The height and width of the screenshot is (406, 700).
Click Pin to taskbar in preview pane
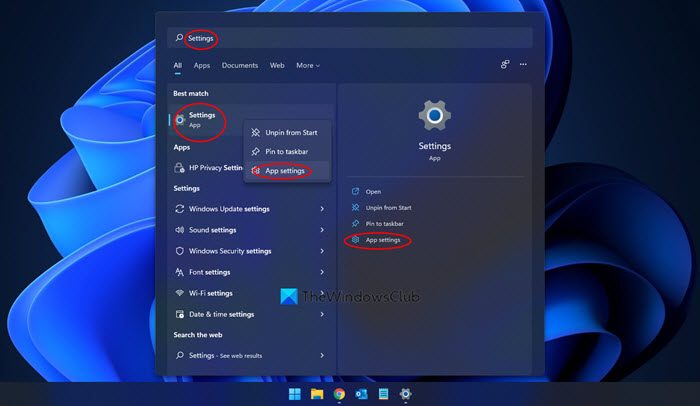384,224
